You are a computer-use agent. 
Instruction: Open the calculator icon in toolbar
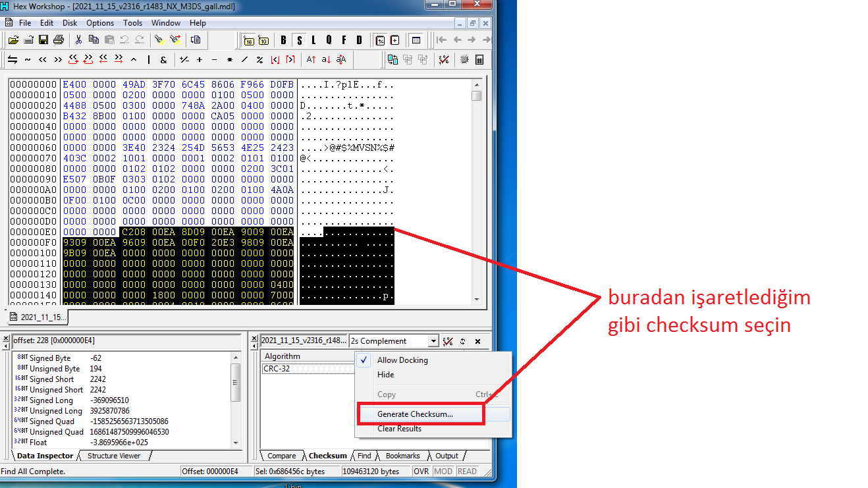479,59
